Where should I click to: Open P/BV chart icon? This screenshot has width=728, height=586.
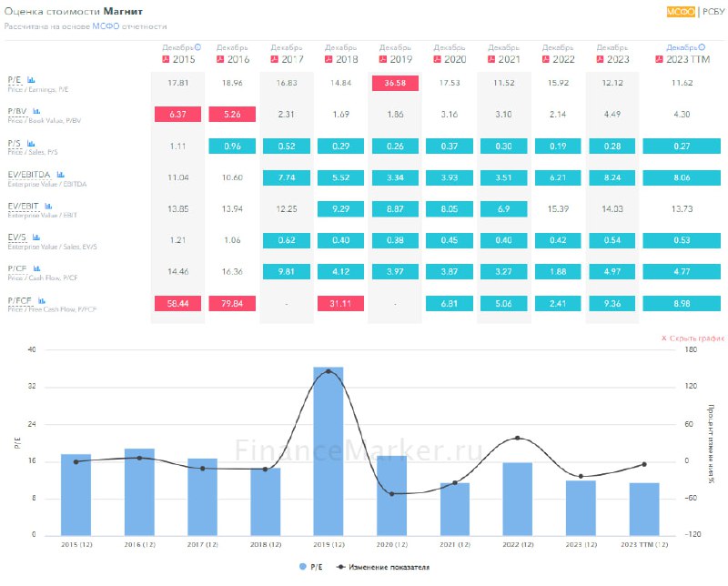36,111
